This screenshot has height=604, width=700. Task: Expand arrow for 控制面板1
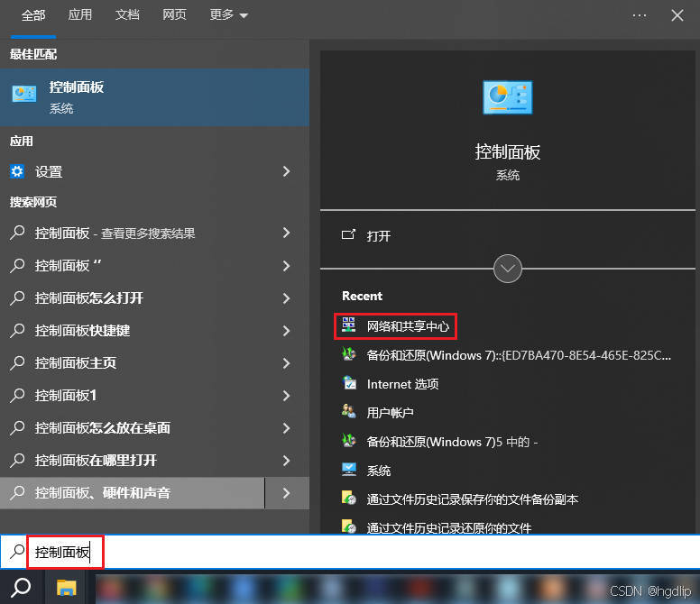287,396
